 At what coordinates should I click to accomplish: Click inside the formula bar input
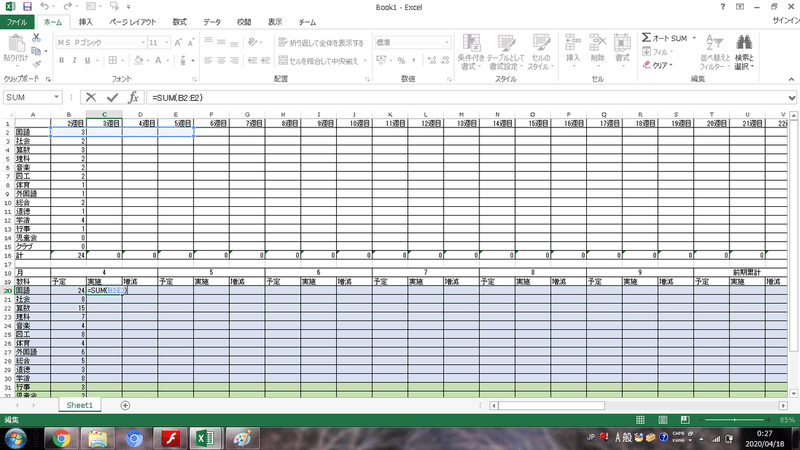[467, 97]
